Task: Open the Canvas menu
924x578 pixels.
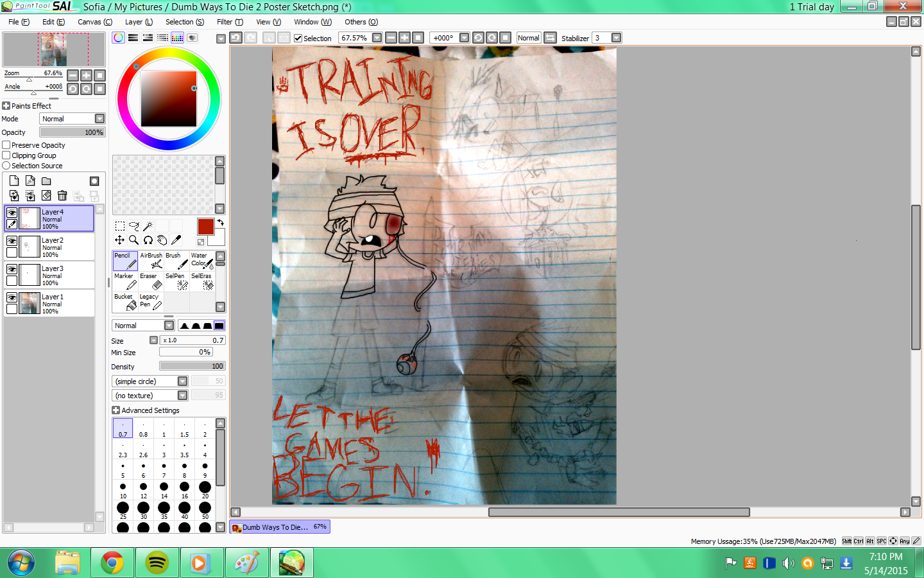Action: [95, 22]
